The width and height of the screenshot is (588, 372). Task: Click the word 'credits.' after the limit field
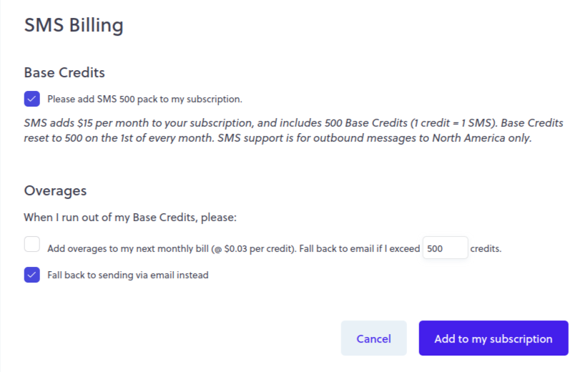point(486,249)
